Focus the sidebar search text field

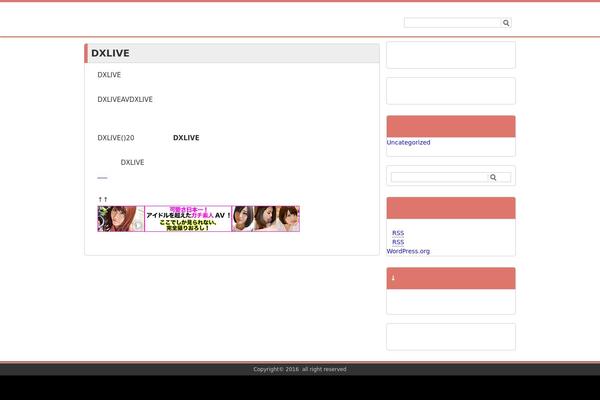pyautogui.click(x=440, y=177)
